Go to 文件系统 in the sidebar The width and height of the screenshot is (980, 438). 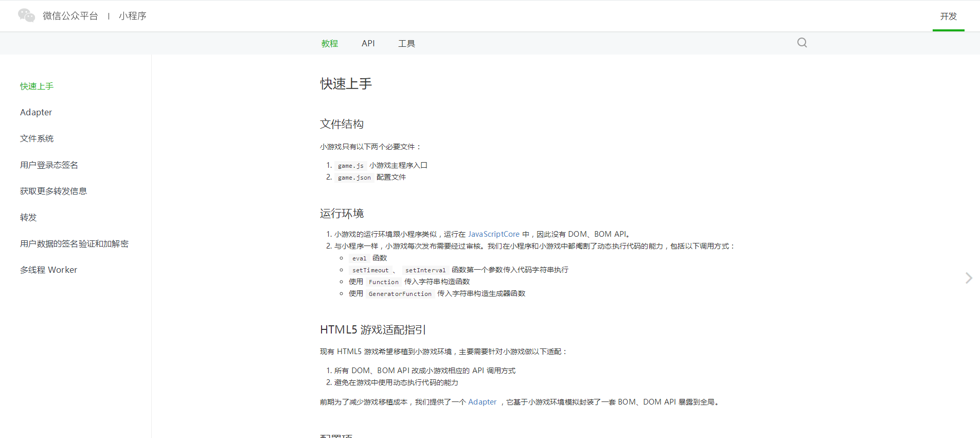37,138
